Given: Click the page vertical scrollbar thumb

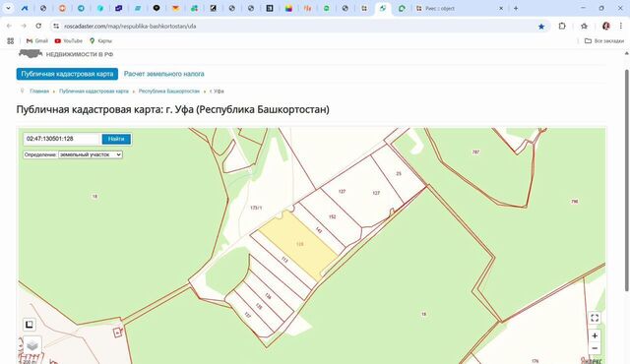Looking at the screenshot, I should pos(627,180).
